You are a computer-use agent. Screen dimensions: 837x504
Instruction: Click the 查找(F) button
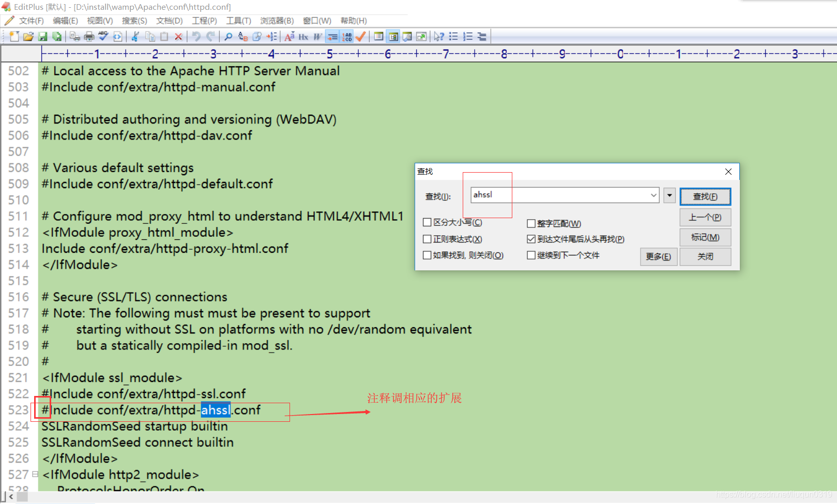pyautogui.click(x=705, y=196)
